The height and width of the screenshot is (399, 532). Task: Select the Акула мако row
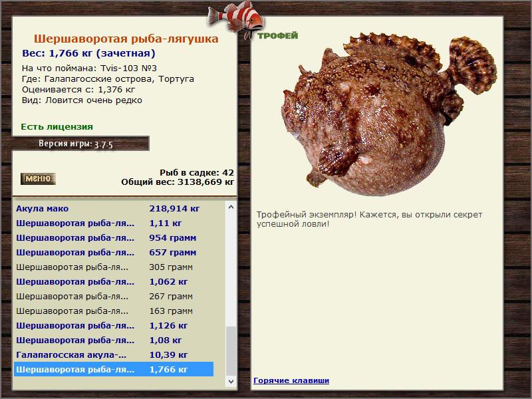click(x=114, y=208)
